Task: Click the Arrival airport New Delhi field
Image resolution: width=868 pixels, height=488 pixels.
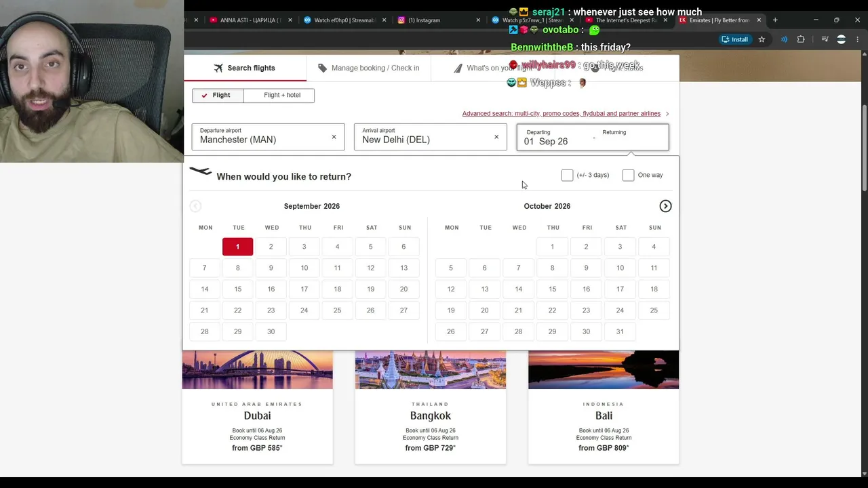Action: [430, 137]
